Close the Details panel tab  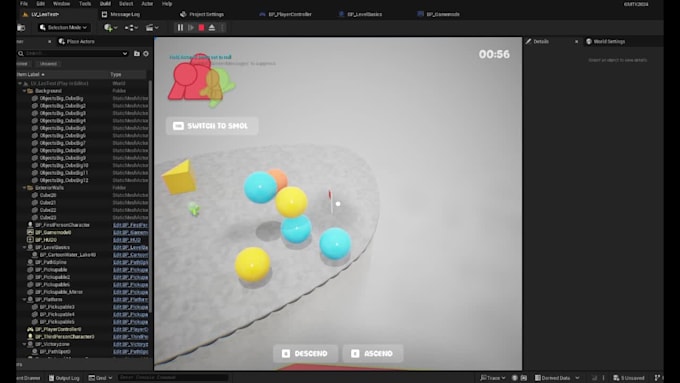tap(576, 42)
